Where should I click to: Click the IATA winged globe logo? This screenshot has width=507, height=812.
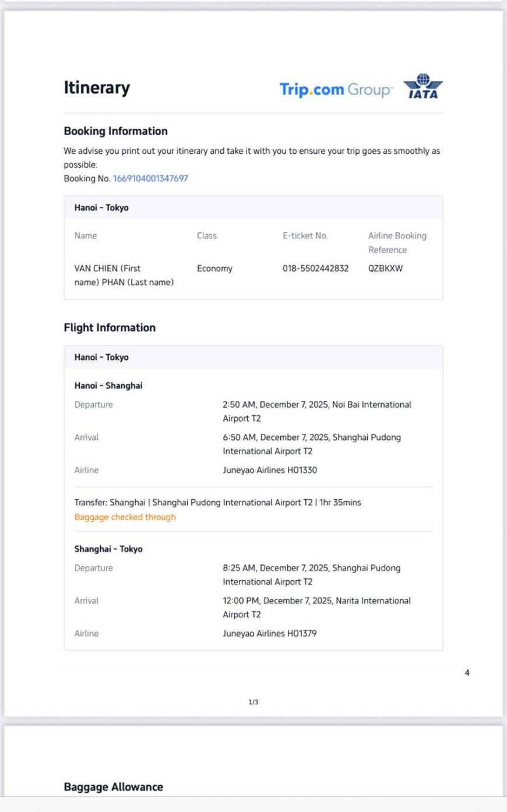click(x=423, y=87)
